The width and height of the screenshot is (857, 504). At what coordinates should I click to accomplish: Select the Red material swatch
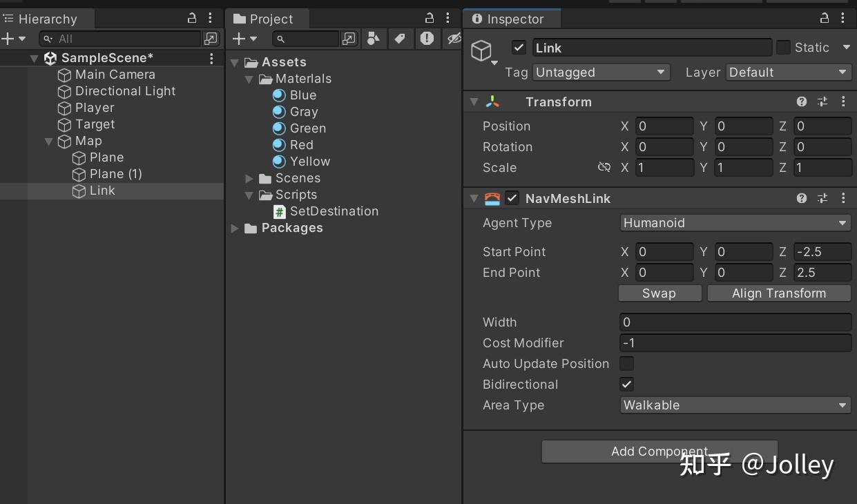coord(279,145)
